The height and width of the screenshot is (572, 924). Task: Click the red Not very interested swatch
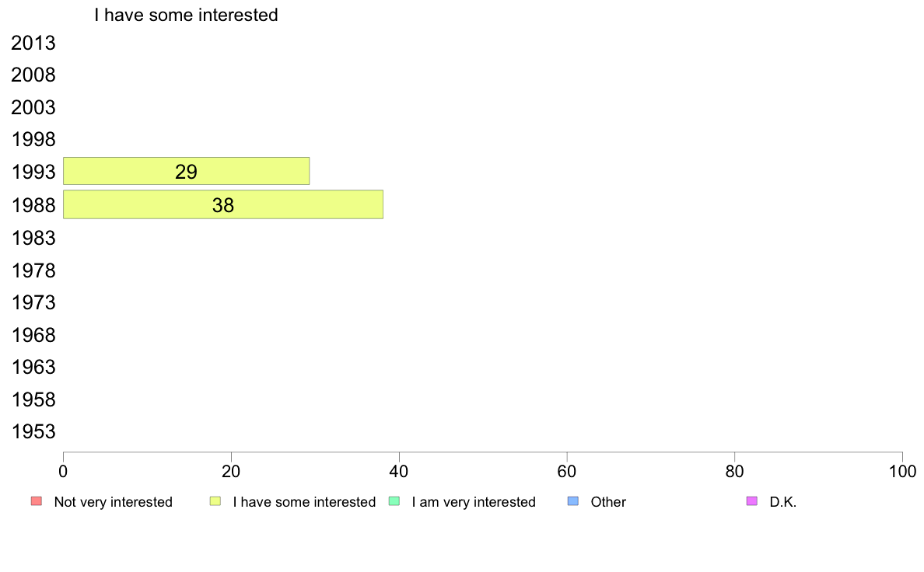[x=37, y=500]
